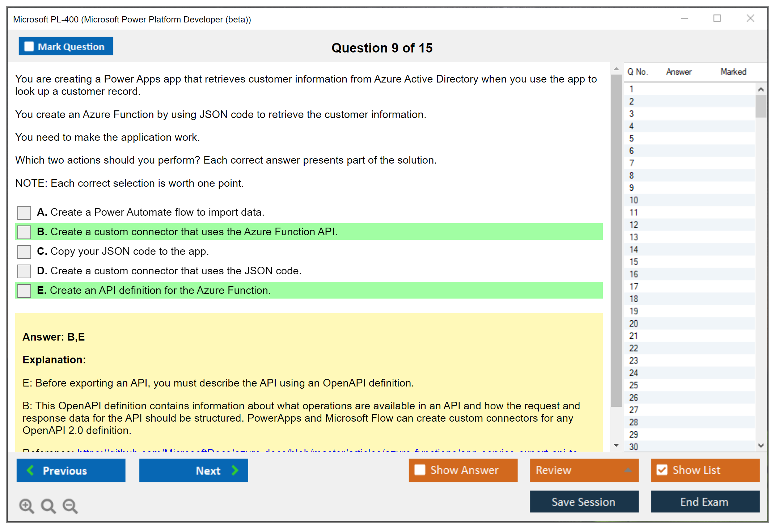Check option A Power Automate flow

[x=24, y=212]
